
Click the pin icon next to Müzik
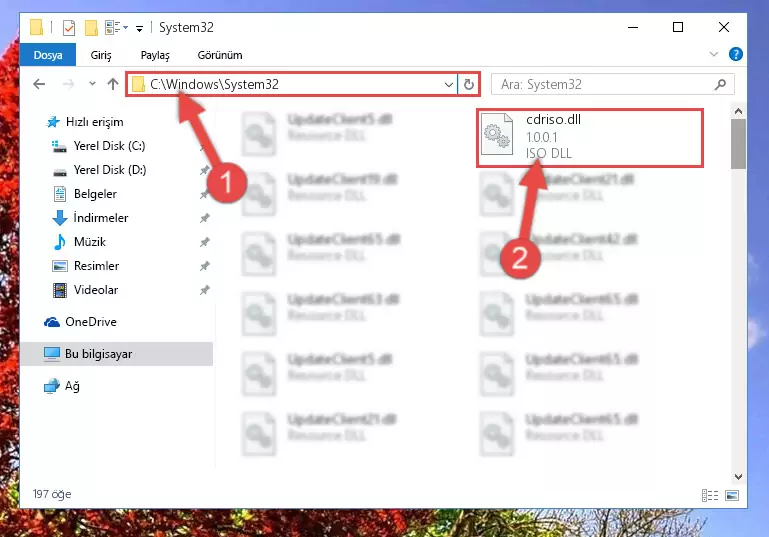point(205,242)
